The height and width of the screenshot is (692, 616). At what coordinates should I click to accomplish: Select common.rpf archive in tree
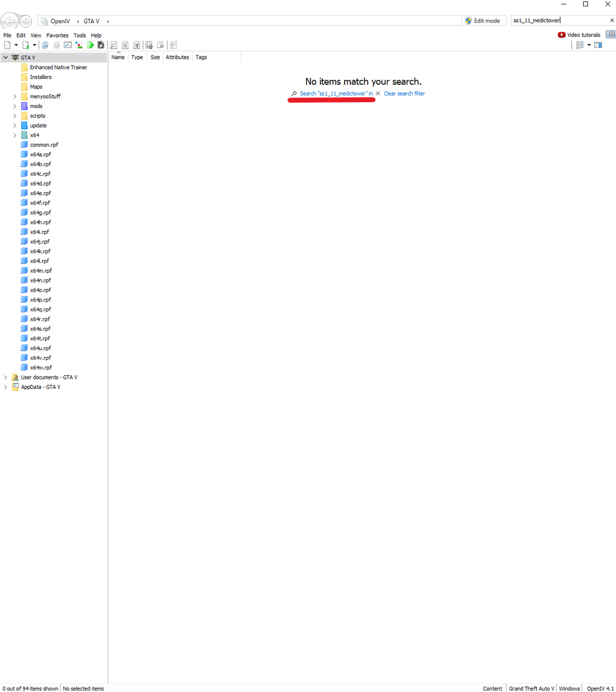pyautogui.click(x=44, y=145)
